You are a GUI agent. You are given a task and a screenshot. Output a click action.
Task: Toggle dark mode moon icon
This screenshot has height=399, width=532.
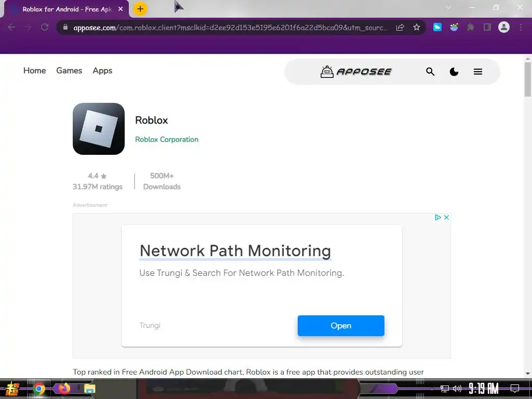tap(454, 72)
